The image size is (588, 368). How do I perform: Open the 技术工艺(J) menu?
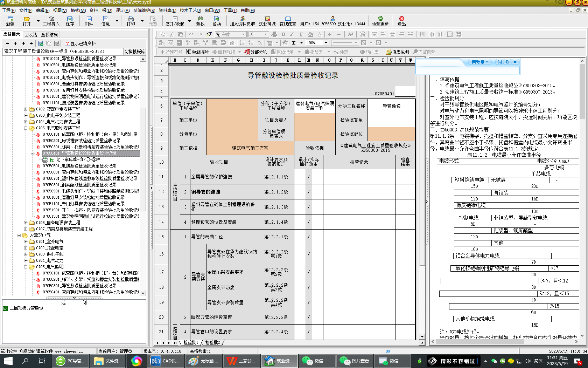click(190, 10)
